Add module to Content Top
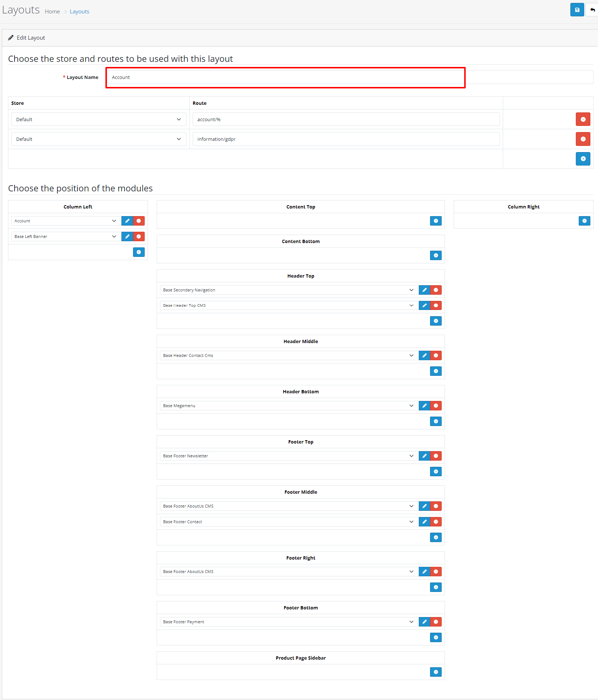Image resolution: width=598 pixels, height=700 pixels. coord(436,221)
